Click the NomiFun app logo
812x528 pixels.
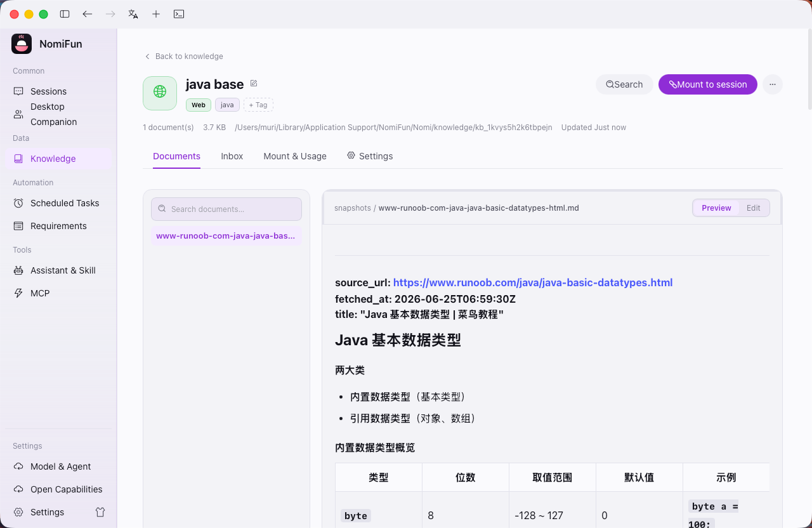22,44
